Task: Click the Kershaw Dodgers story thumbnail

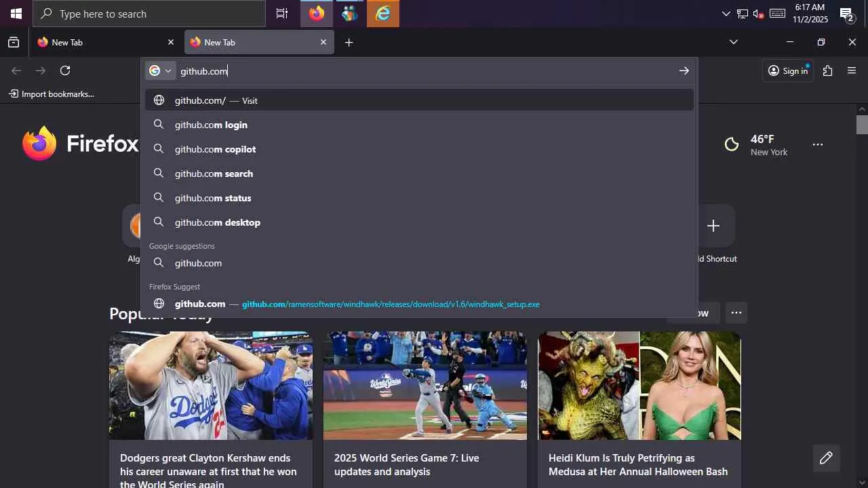Action: 211,386
